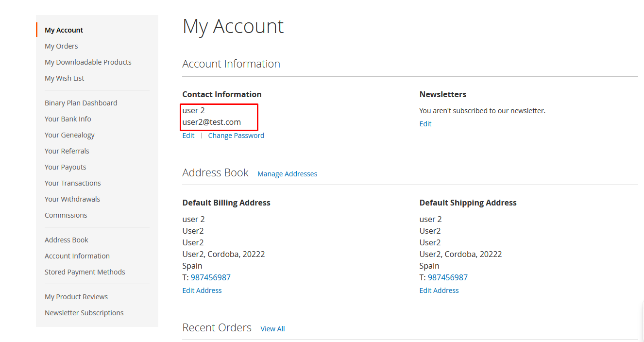Open Manage Addresses link
Screen dimensions: 644x342
287,174
